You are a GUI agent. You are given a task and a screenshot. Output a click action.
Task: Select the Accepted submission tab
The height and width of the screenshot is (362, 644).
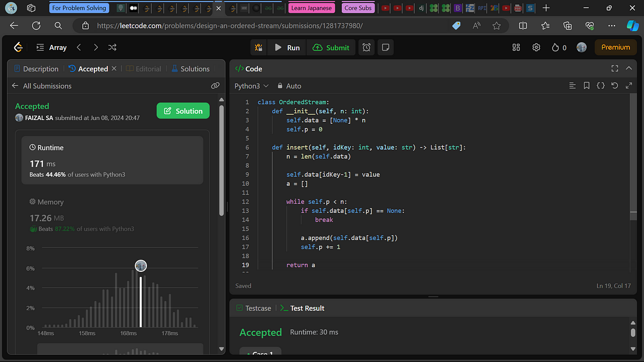click(89, 69)
